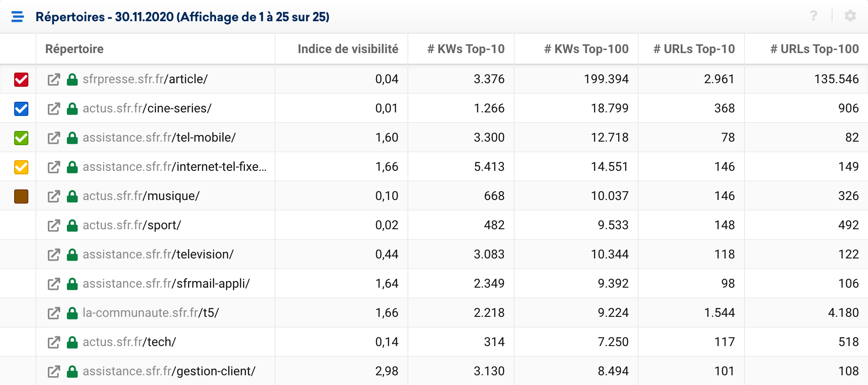Open the assistance.sfr.fr/television/ directory link

pos(158,254)
